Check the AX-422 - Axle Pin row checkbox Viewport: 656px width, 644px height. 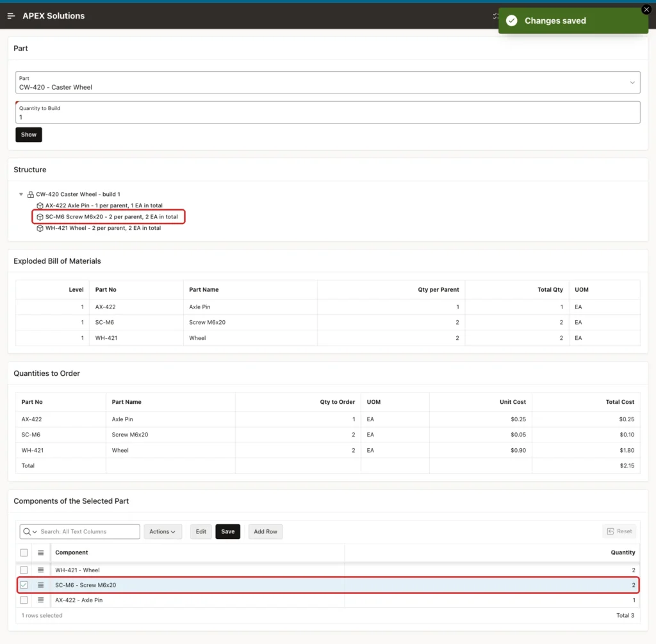[x=24, y=600]
